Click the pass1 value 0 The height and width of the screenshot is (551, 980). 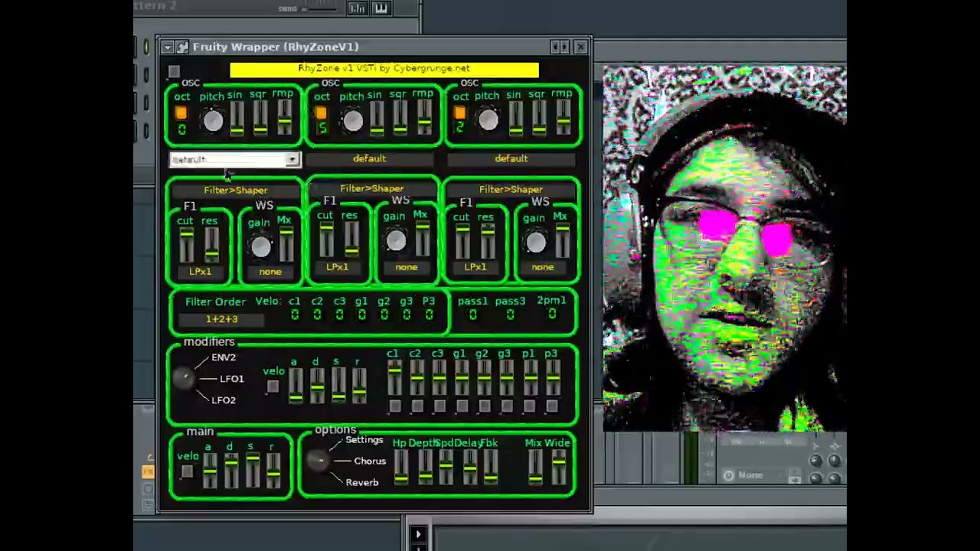(472, 315)
